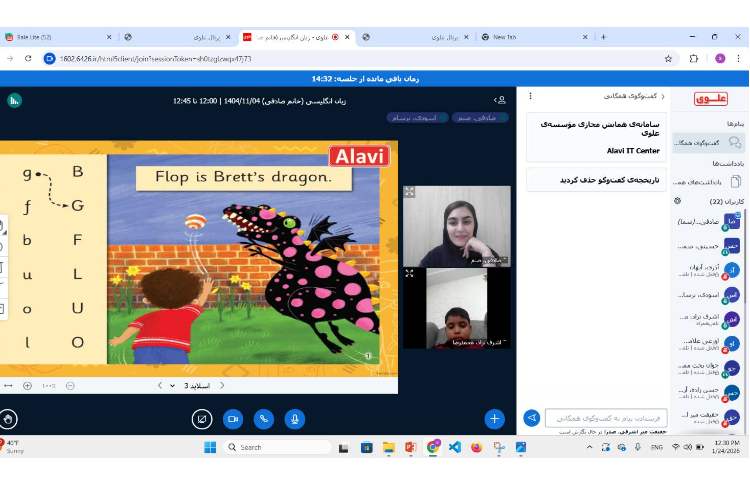Expand teacher webcam to fullscreen
The image size is (750, 480).
(x=409, y=192)
